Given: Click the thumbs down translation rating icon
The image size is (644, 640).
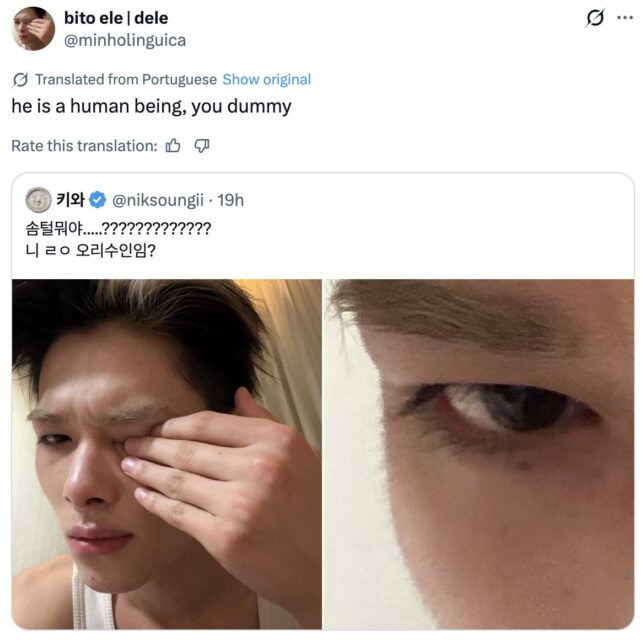Looking at the screenshot, I should point(201,146).
